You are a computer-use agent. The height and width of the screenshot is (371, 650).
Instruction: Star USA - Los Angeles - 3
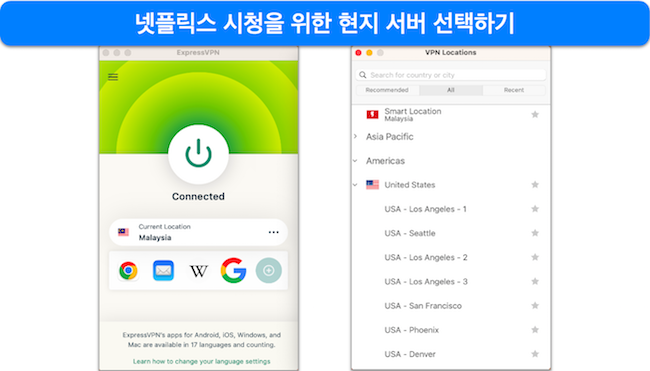point(535,281)
